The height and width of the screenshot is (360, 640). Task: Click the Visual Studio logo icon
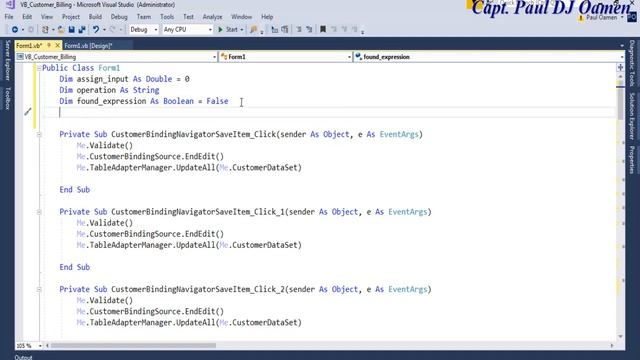10,4
